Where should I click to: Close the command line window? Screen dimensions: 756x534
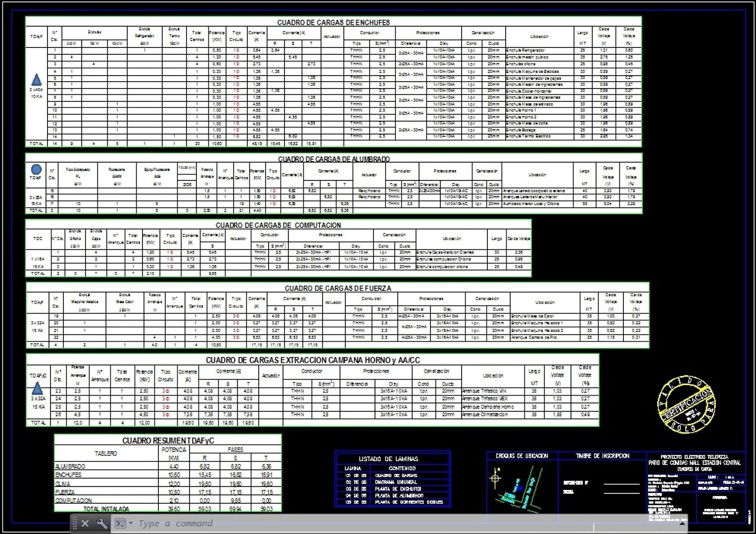click(x=85, y=523)
